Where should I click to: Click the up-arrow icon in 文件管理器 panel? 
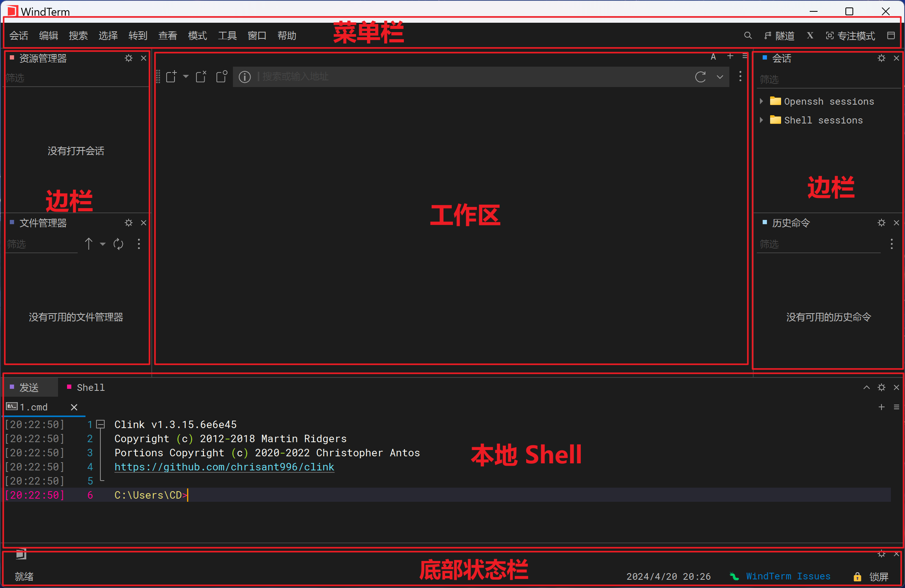tap(89, 244)
